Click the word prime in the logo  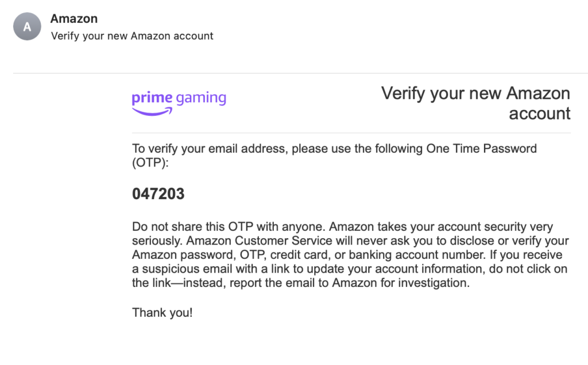(152, 98)
